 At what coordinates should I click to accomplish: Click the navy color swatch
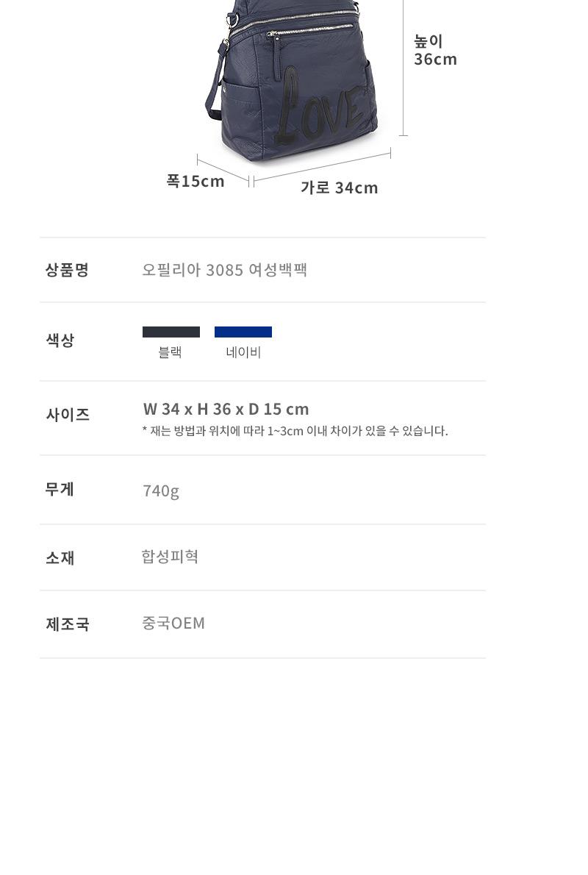click(243, 332)
